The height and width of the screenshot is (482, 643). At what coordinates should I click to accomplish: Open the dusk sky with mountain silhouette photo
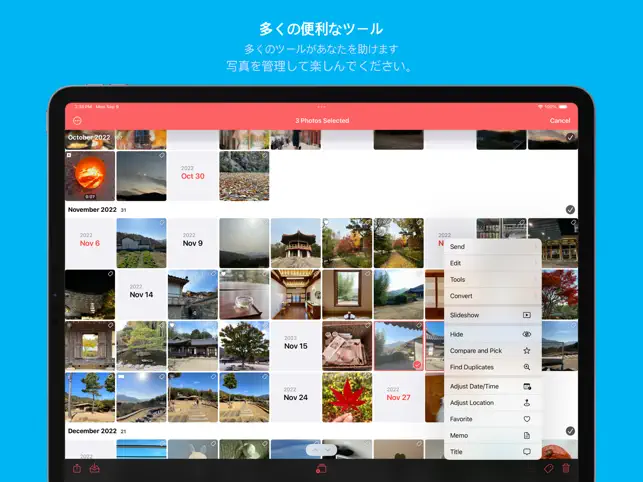pyautogui.click(x=141, y=176)
